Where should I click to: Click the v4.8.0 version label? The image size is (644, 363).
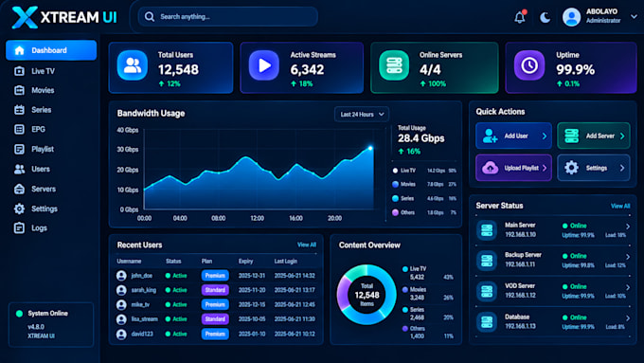36,327
